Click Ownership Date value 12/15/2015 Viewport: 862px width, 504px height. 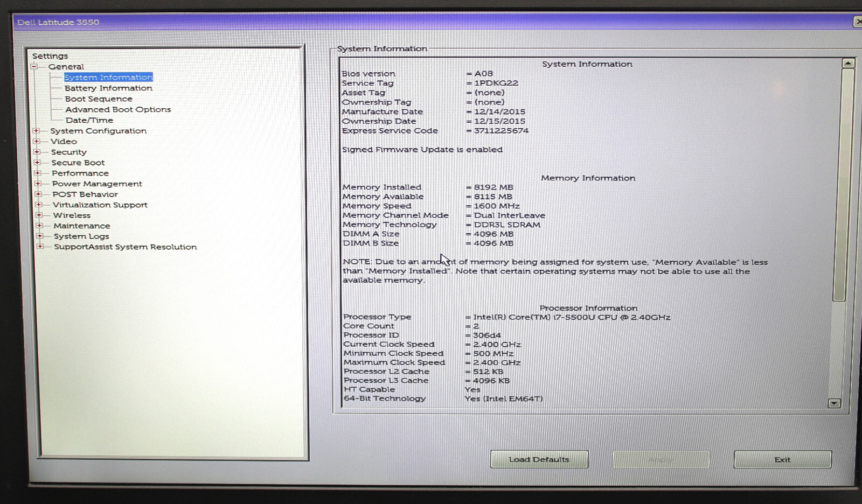[x=499, y=121]
